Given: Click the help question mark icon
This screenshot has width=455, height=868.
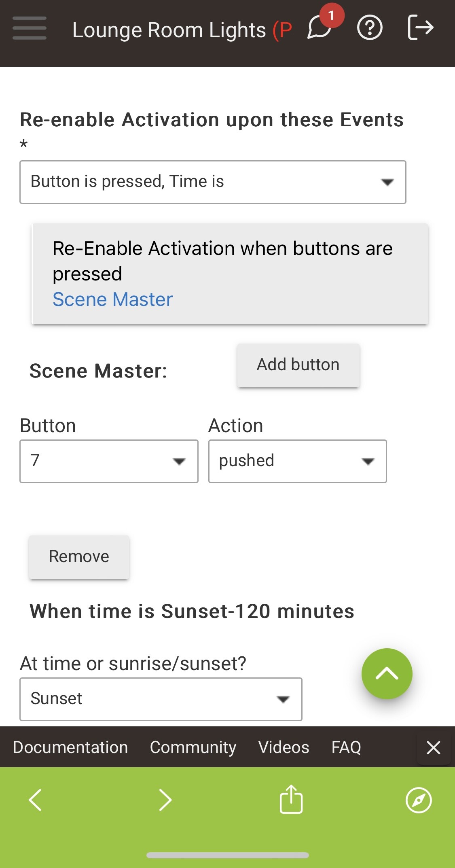Looking at the screenshot, I should [x=370, y=28].
